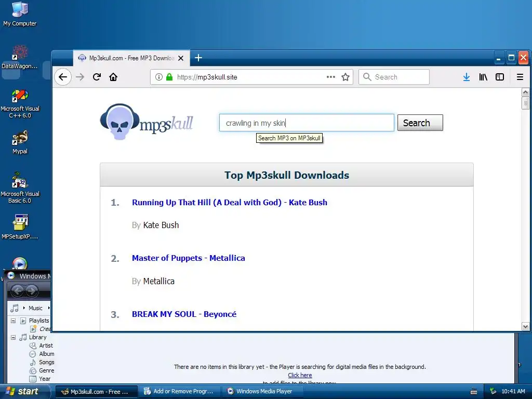Focus the toolbar Search box

[x=394, y=77]
